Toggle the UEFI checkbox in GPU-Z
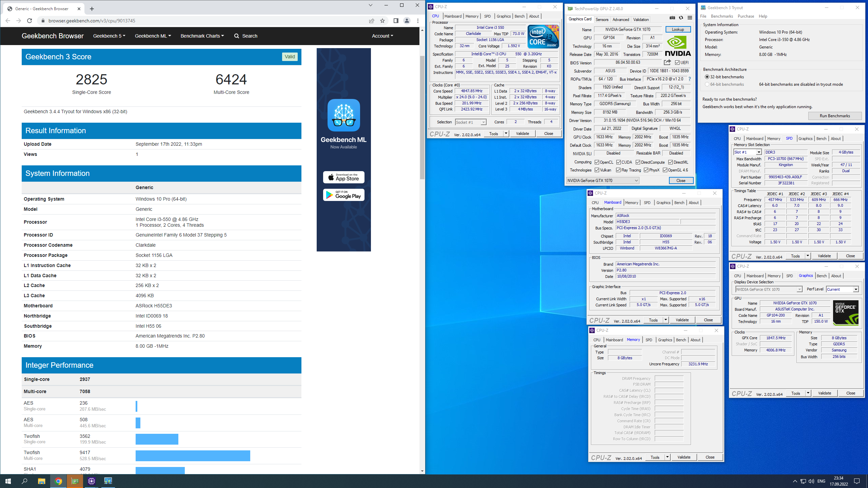 [x=677, y=63]
